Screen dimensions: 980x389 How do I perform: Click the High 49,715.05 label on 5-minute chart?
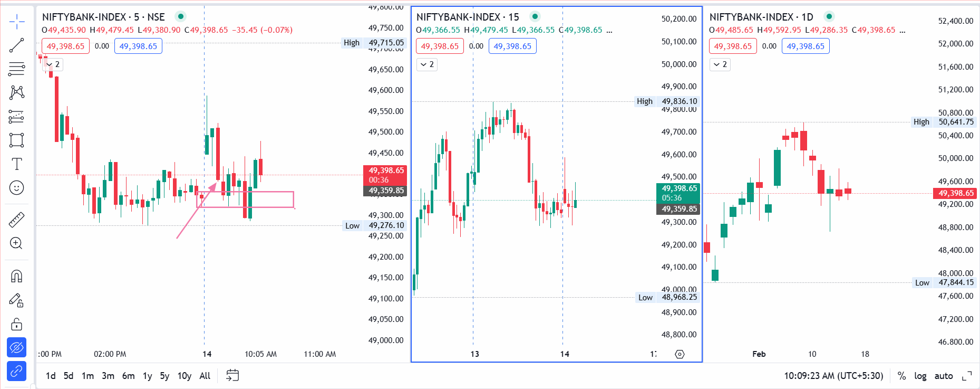pos(374,43)
